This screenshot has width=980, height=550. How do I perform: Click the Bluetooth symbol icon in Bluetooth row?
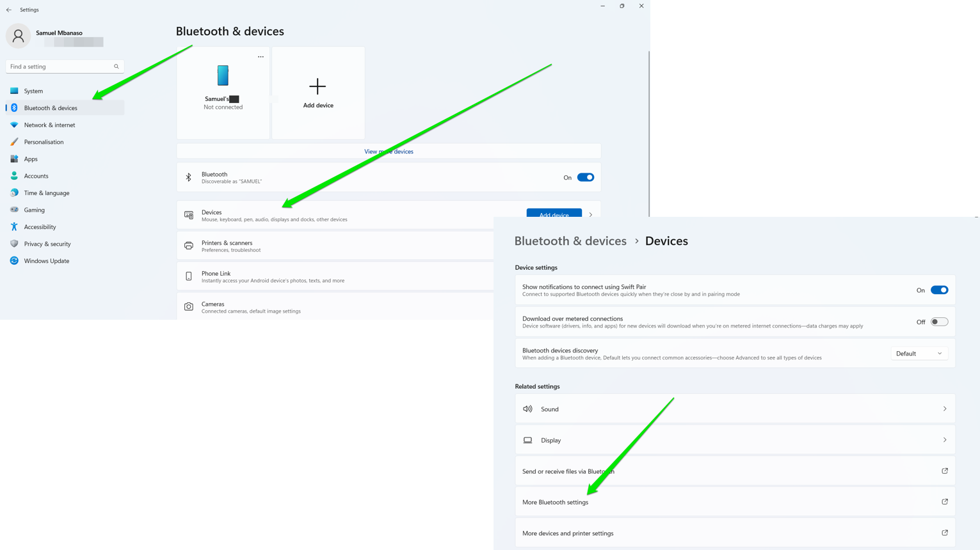(189, 178)
